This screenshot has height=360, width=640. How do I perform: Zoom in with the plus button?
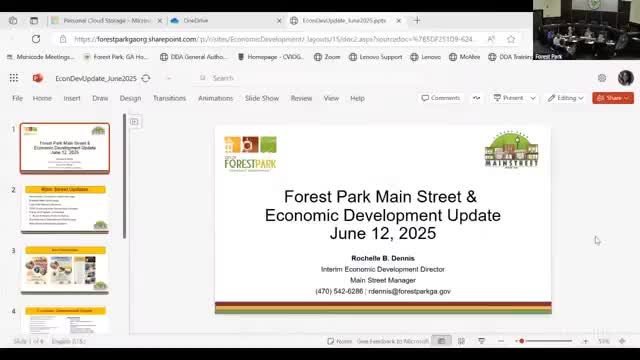[x=585, y=341]
